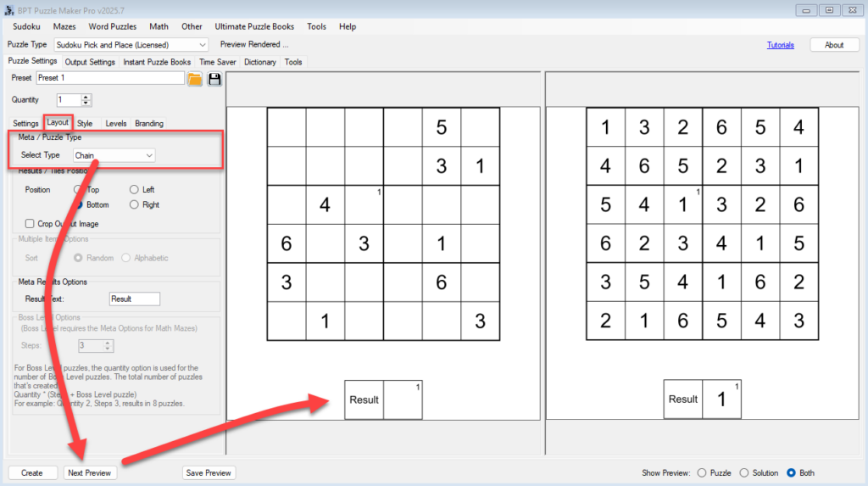Click the open preset folder icon
This screenshot has height=486, width=868.
point(195,79)
